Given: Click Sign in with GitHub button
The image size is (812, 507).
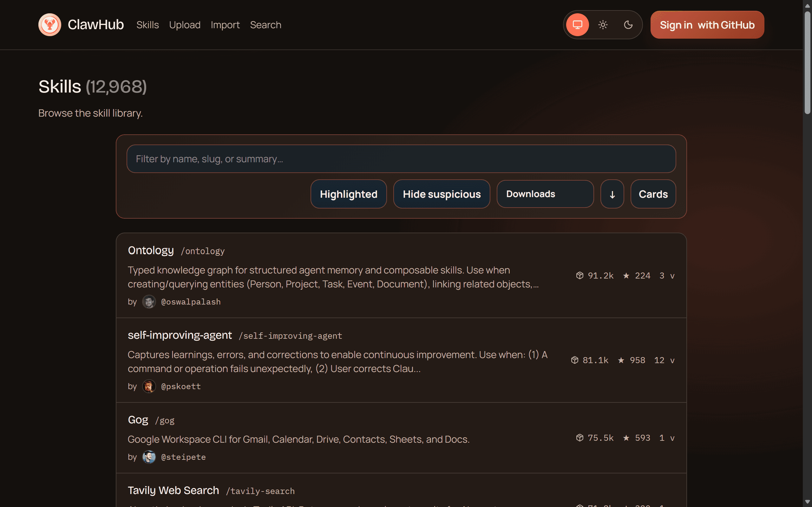Looking at the screenshot, I should (x=707, y=25).
